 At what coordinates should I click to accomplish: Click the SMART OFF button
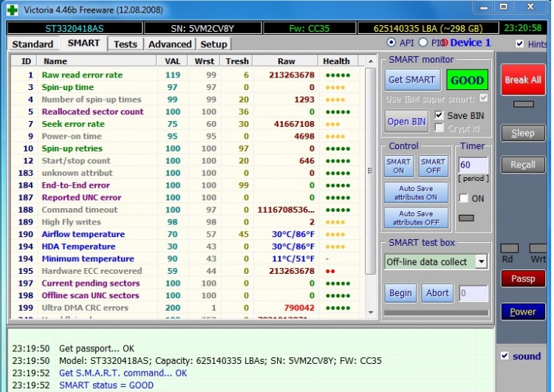tap(433, 166)
